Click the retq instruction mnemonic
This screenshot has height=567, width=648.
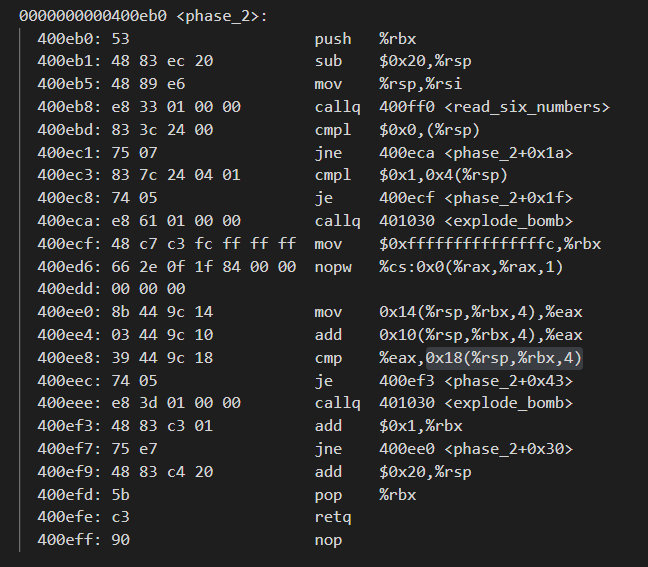click(328, 517)
